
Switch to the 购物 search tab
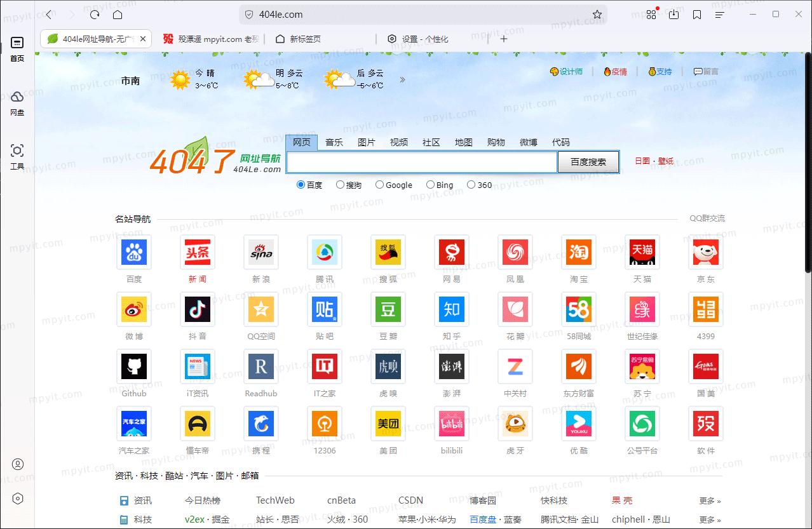pos(496,142)
